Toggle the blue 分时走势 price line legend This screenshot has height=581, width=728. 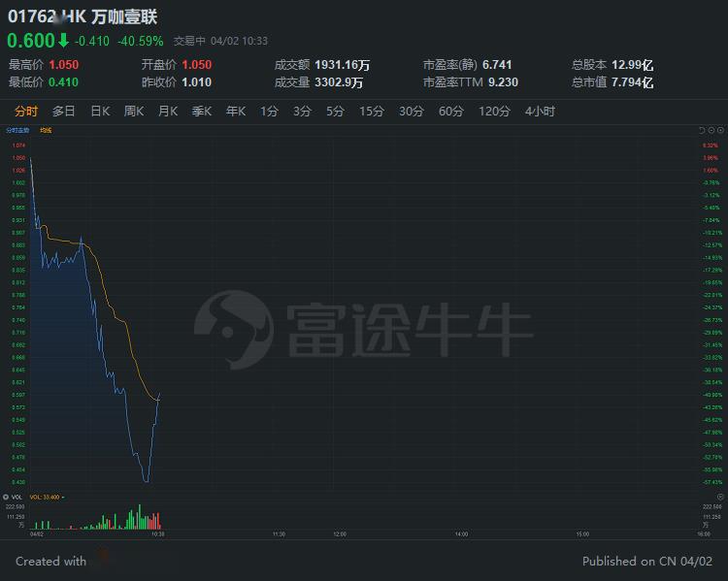click(17, 130)
